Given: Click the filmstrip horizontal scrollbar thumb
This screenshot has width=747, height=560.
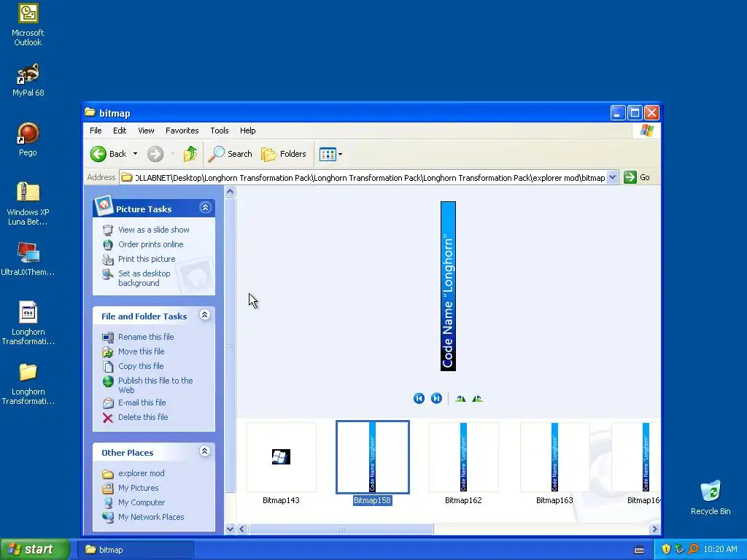Looking at the screenshot, I should point(341,529).
